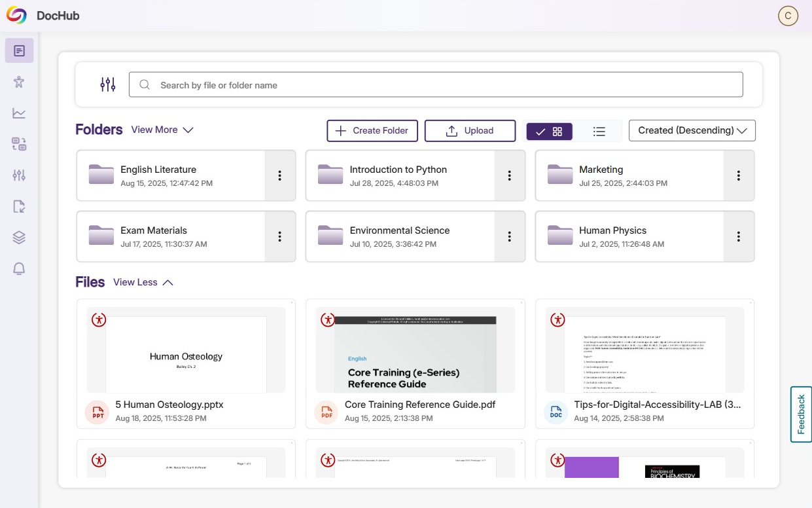This screenshot has height=508, width=812.
Task: Collapse the Files section with View Less
Action: [x=143, y=282]
